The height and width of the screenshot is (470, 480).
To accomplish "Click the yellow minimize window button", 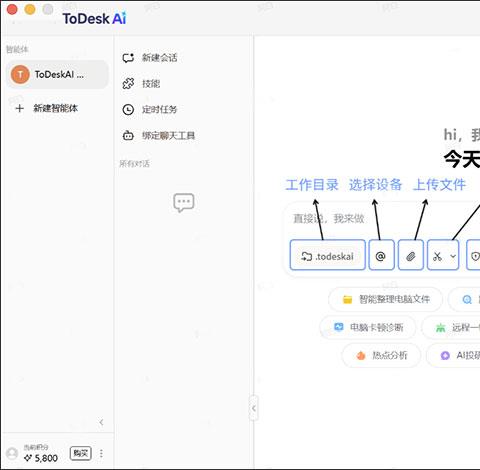I will 30,9.
